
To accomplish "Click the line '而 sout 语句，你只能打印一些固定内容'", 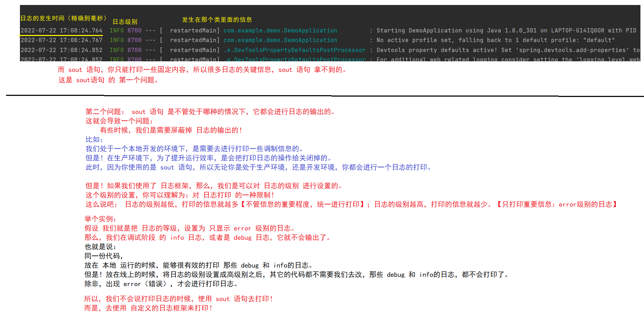I will coord(203,70).
